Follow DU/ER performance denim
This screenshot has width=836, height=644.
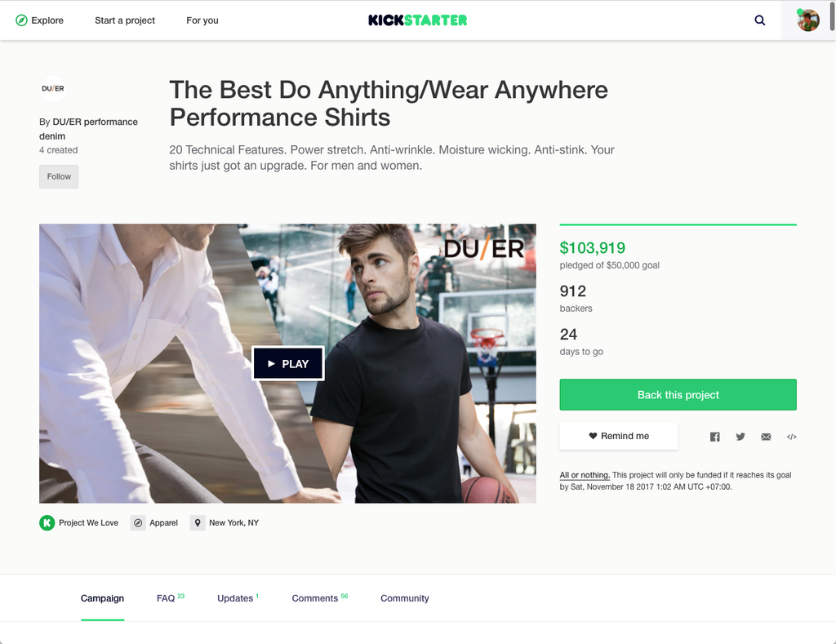click(59, 176)
